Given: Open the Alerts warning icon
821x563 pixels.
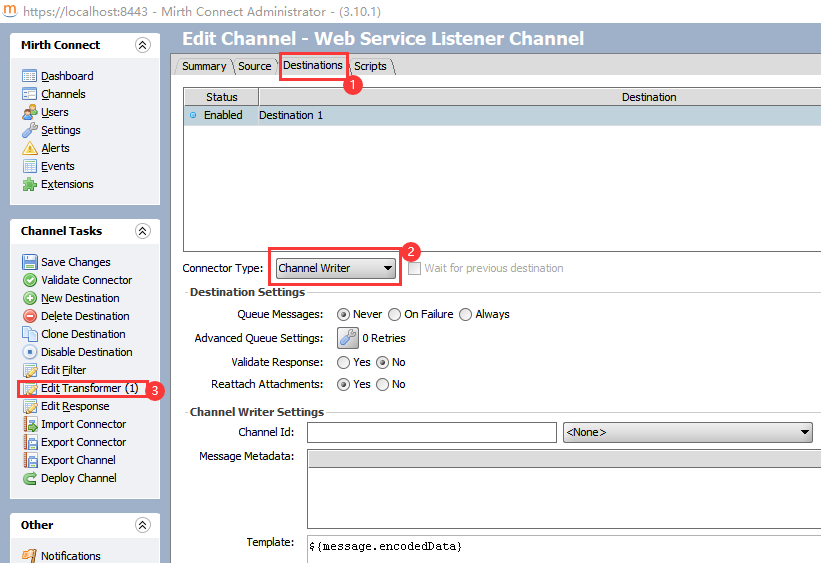Looking at the screenshot, I should tap(29, 148).
